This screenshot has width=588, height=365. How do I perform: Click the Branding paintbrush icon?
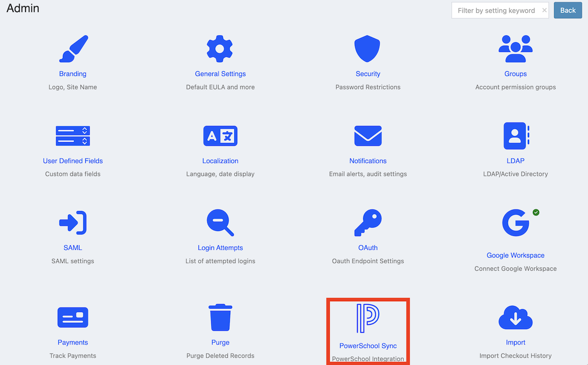[x=73, y=49]
